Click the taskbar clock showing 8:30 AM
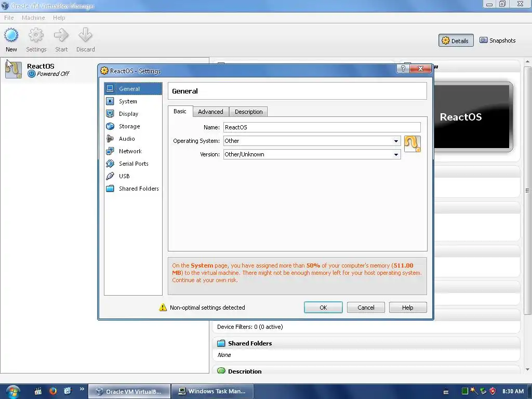This screenshot has width=532, height=399. point(513,391)
